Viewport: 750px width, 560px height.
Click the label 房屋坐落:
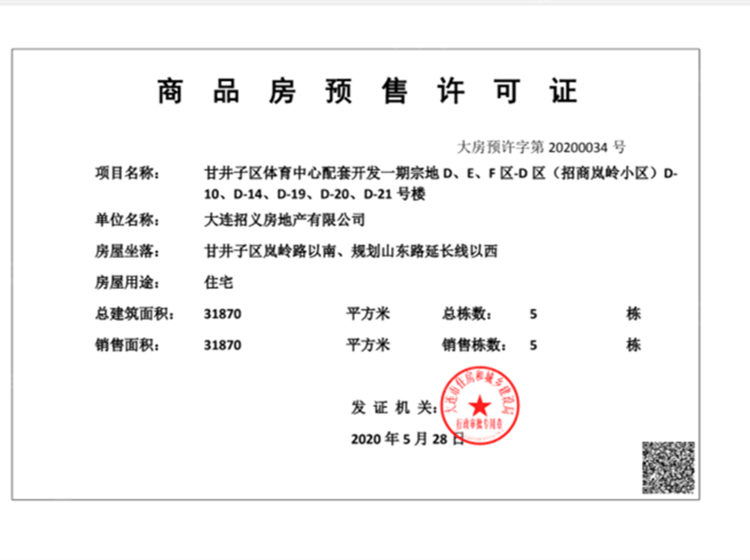127,251
